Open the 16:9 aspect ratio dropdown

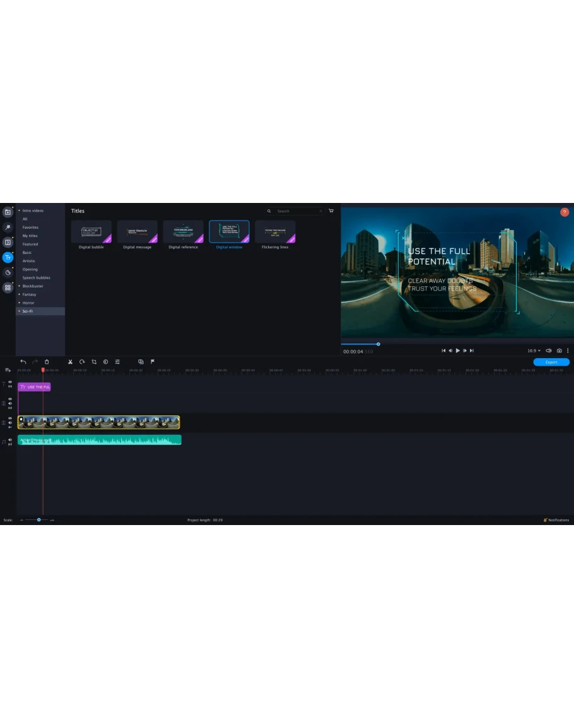coord(534,350)
